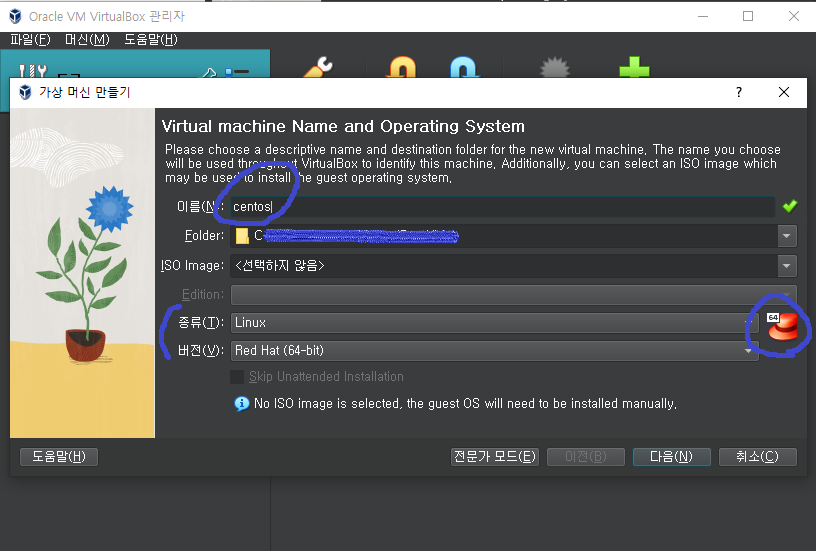
Task: Click the 도움말(H) button in dialog
Action: (59, 457)
